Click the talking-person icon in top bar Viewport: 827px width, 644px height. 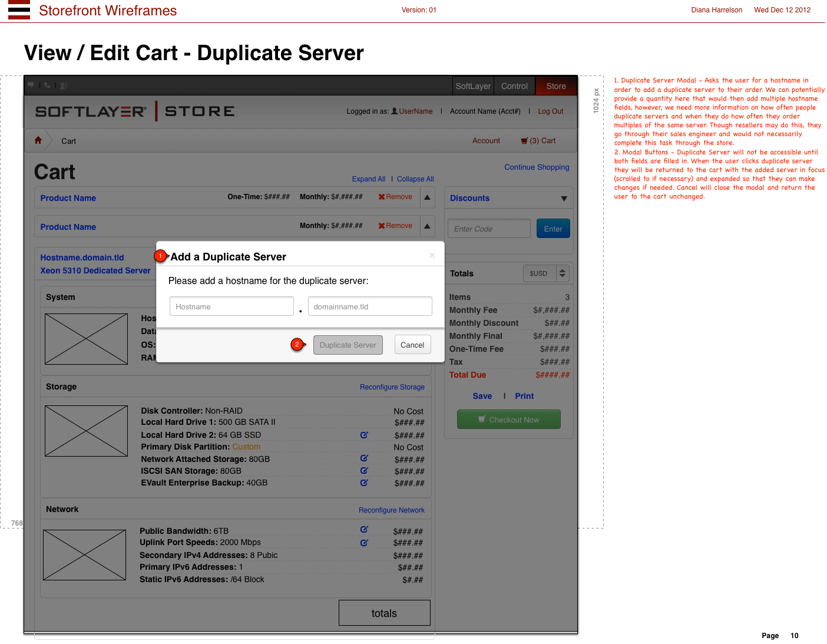click(64, 85)
